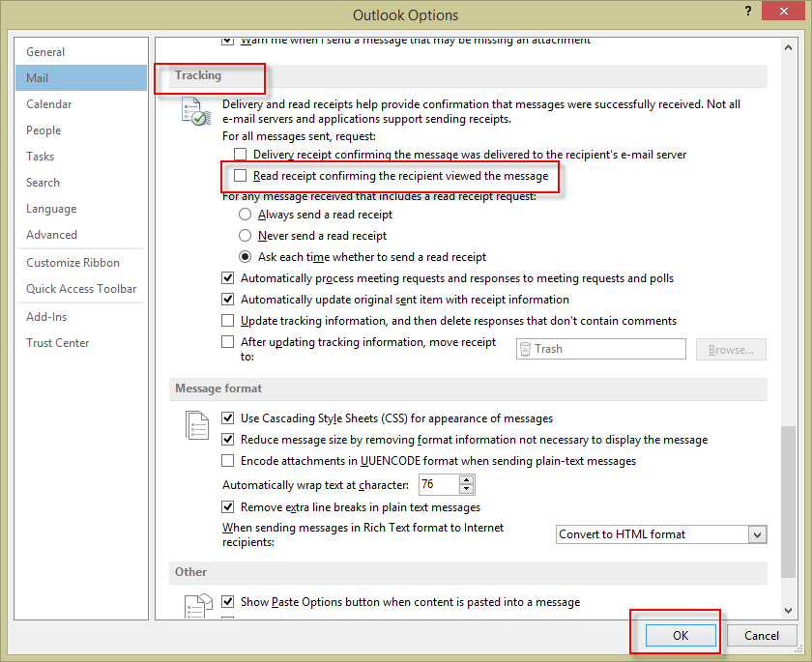
Task: Uncheck Reduce message size option
Action: (228, 440)
